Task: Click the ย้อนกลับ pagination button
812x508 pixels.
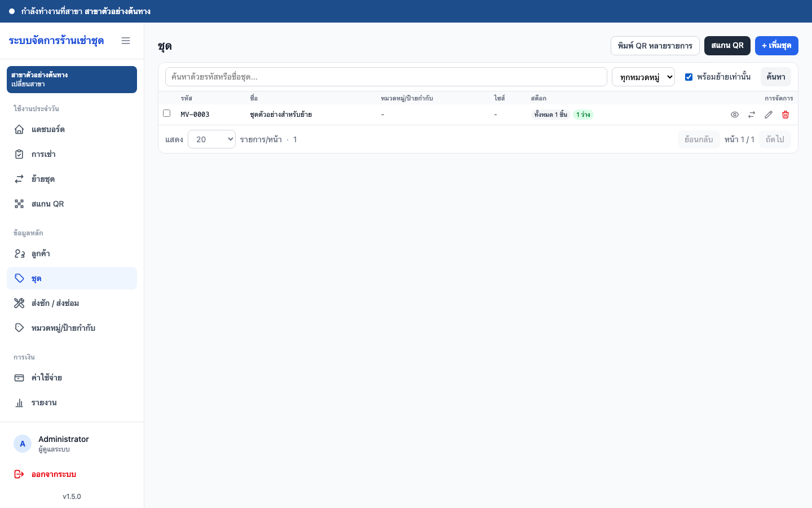Action: [699, 139]
